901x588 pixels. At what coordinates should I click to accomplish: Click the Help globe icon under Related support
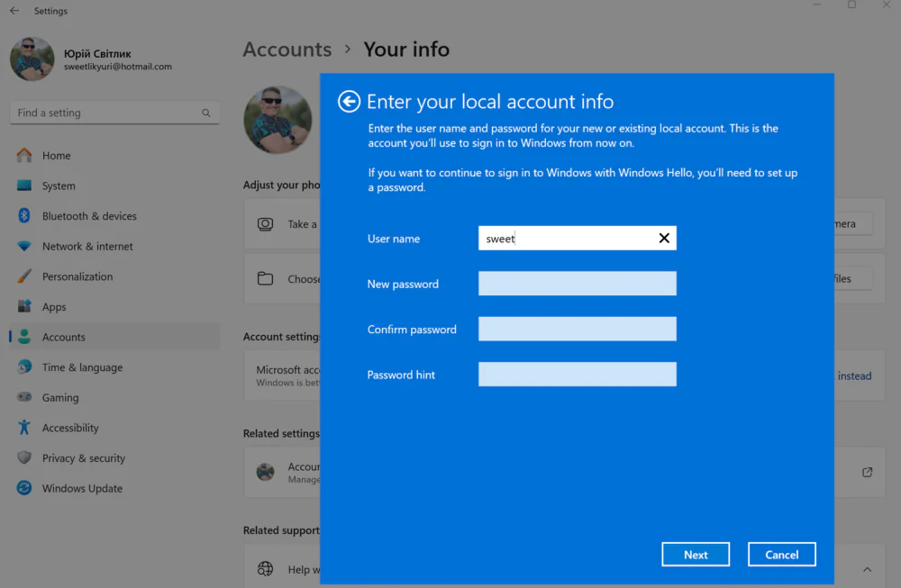265,569
